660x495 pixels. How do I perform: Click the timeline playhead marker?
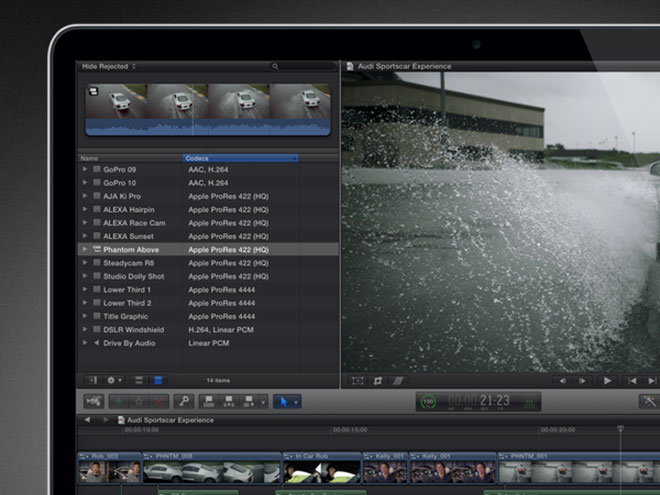click(620, 428)
